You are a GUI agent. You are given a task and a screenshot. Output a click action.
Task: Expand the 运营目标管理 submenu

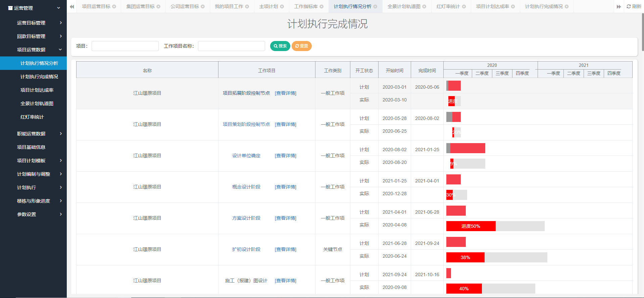pos(60,23)
